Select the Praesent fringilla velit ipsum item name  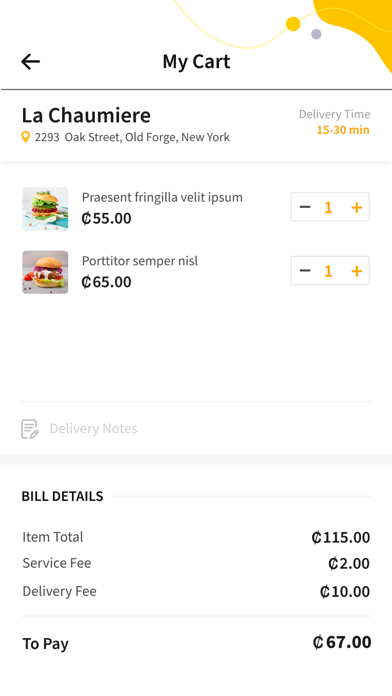pos(162,197)
